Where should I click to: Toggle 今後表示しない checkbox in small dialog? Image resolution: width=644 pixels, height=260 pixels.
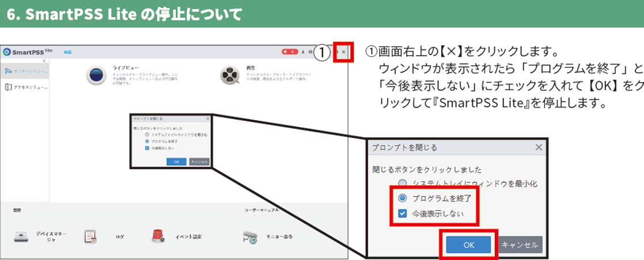tap(147, 148)
